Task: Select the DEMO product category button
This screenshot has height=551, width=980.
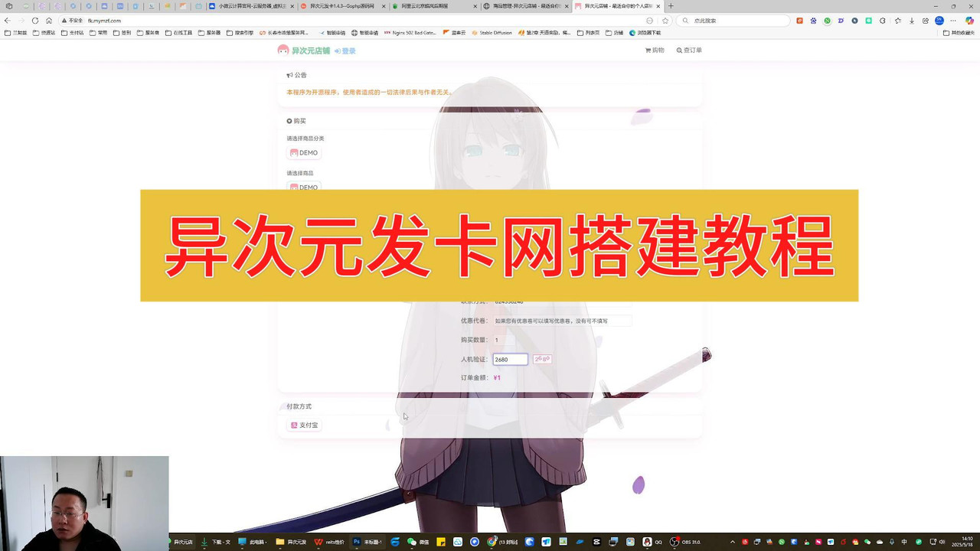Action: [304, 153]
